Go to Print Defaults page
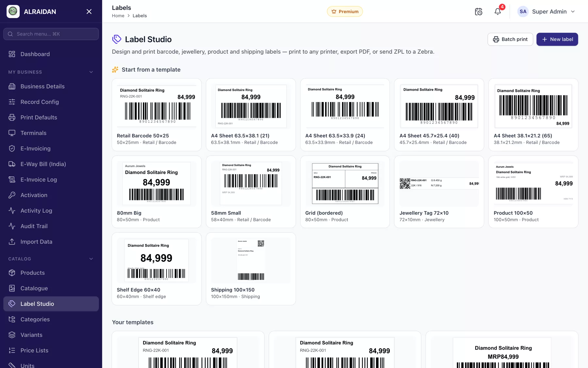Screen dimensions: 588x368 click(x=51, y=117)
